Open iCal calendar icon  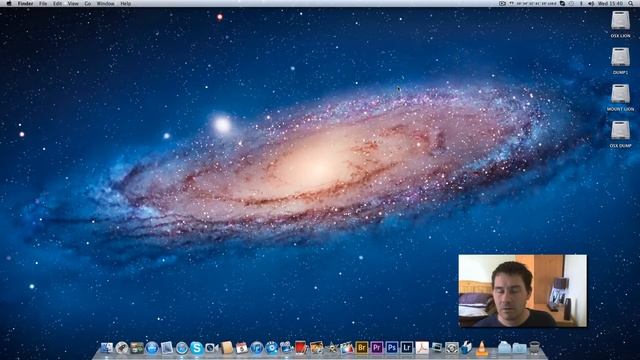242,348
